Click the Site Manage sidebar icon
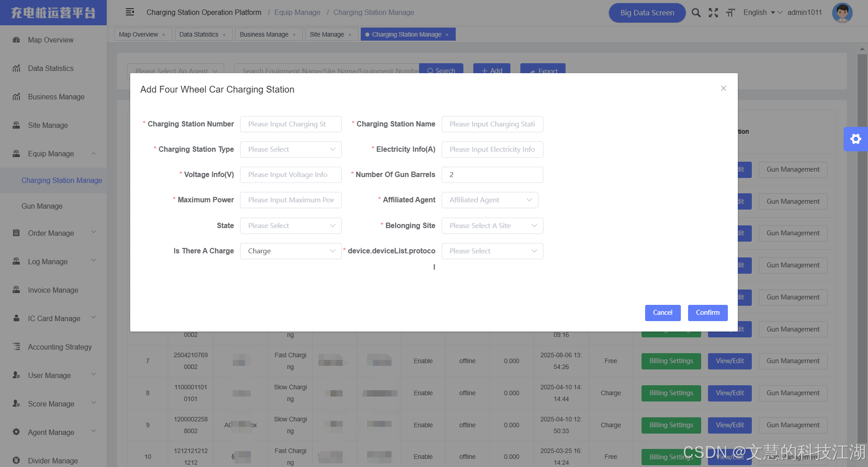The height and width of the screenshot is (467, 868). [16, 125]
